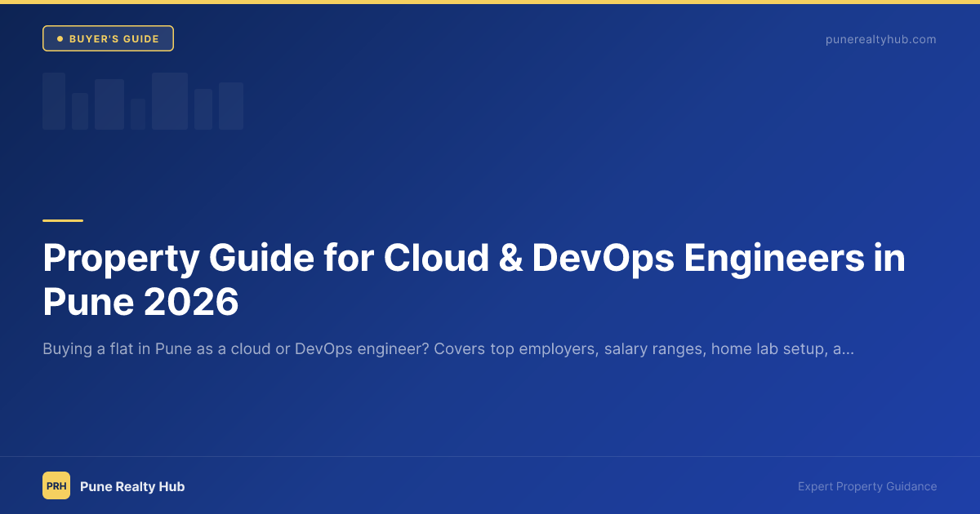Click the footer banner area
Viewport: 980px width, 514px height.
tap(490, 485)
